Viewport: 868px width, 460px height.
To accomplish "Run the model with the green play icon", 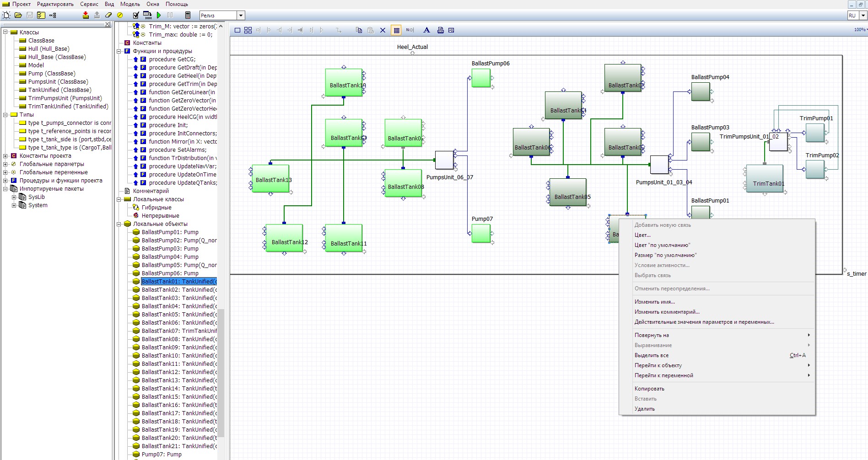I will tap(159, 15).
